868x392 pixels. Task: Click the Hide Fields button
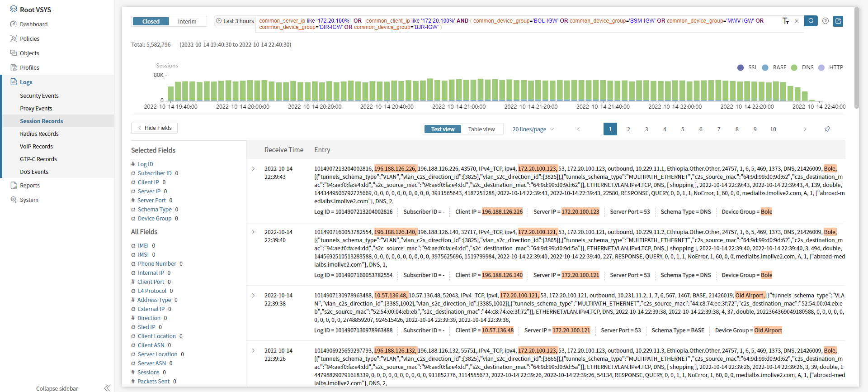(x=154, y=128)
